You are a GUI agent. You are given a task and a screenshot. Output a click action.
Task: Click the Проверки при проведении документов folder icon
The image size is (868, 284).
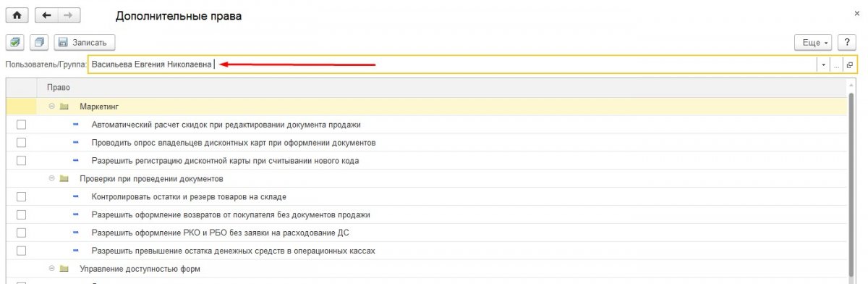click(64, 178)
